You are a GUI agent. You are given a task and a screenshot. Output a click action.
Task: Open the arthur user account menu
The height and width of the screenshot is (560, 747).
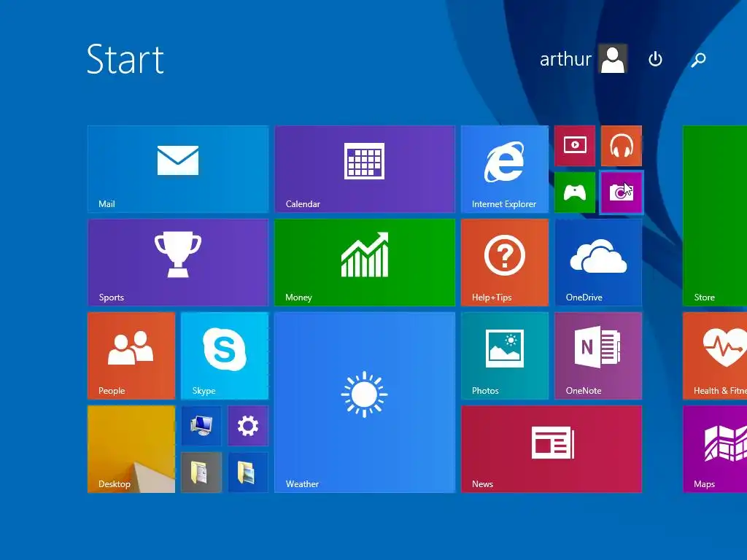coord(584,59)
